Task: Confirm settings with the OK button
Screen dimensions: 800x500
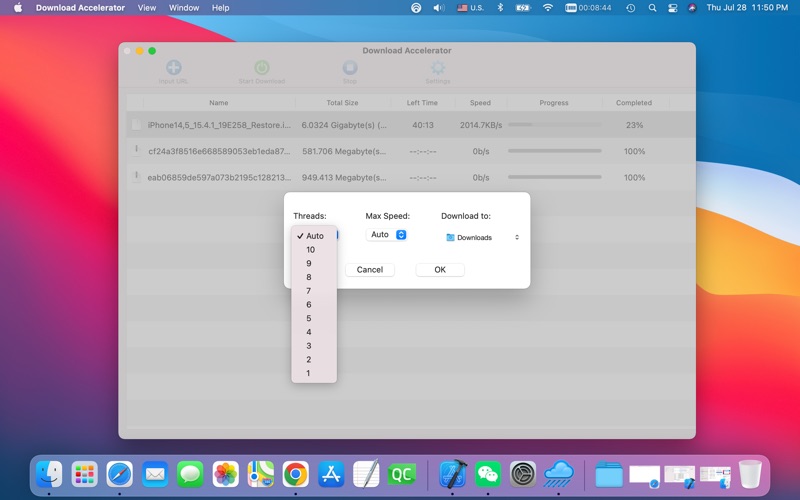Action: [440, 270]
